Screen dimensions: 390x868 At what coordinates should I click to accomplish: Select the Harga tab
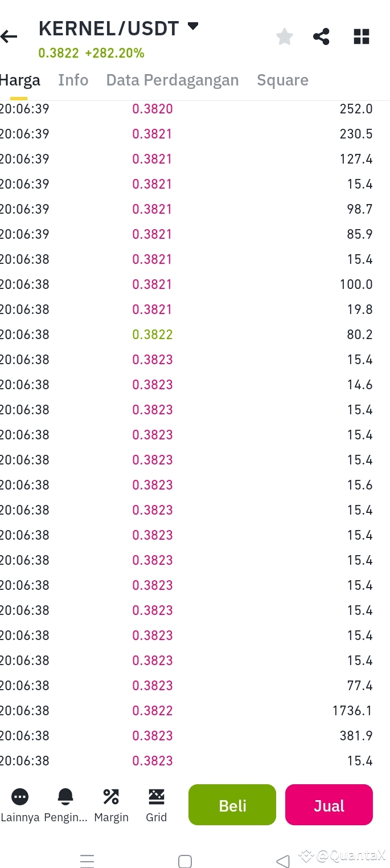[x=20, y=80]
